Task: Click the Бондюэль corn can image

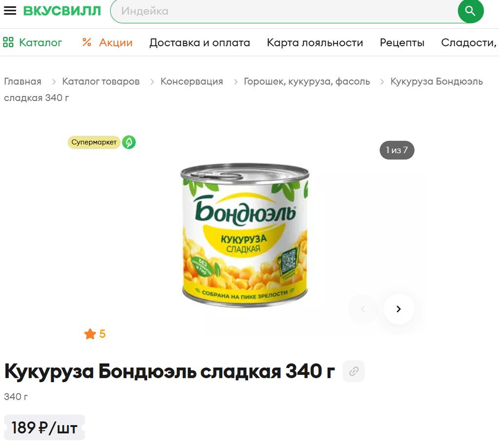Action: [245, 235]
